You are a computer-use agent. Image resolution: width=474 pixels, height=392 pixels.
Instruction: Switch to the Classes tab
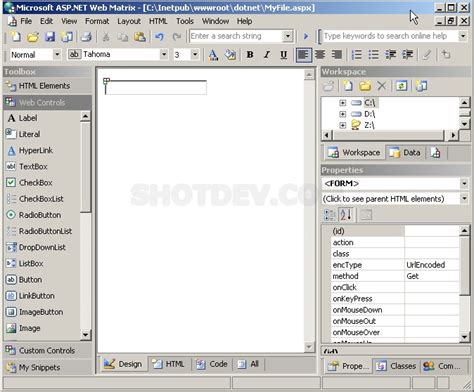click(x=397, y=366)
